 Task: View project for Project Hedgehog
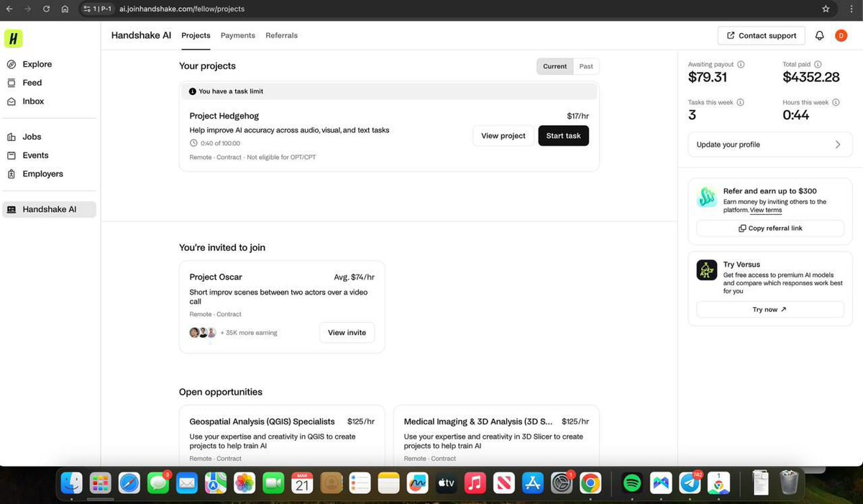coord(503,136)
